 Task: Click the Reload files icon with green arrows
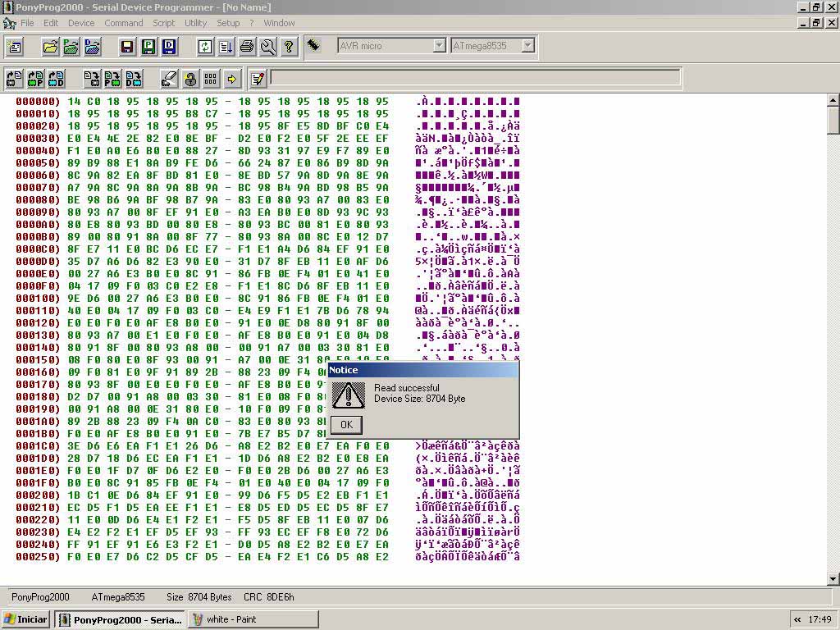click(x=204, y=47)
